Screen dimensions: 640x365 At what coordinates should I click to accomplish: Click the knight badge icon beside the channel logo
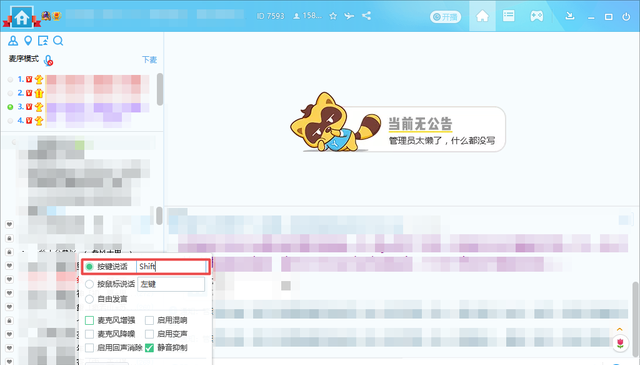pyautogui.click(x=46, y=16)
